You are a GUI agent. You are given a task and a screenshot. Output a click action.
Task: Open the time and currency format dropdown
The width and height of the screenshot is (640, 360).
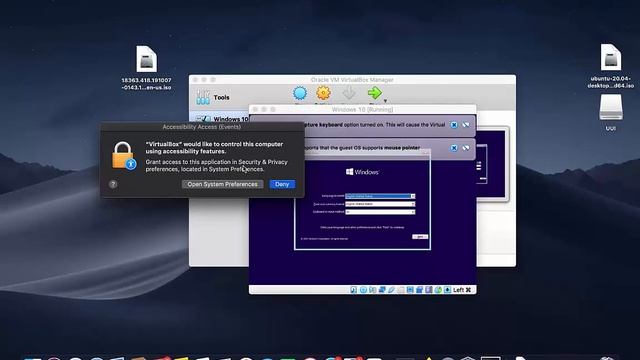coord(380,204)
